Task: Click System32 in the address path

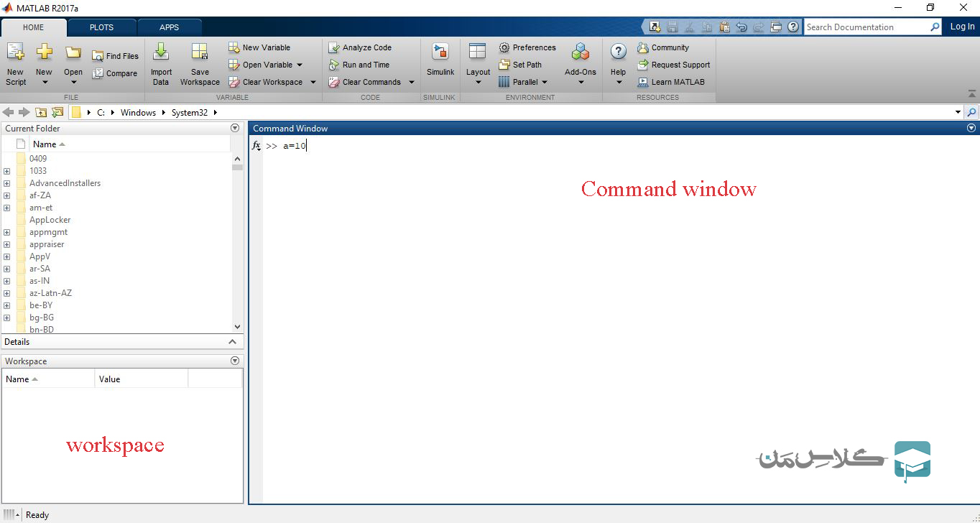Action: click(190, 113)
